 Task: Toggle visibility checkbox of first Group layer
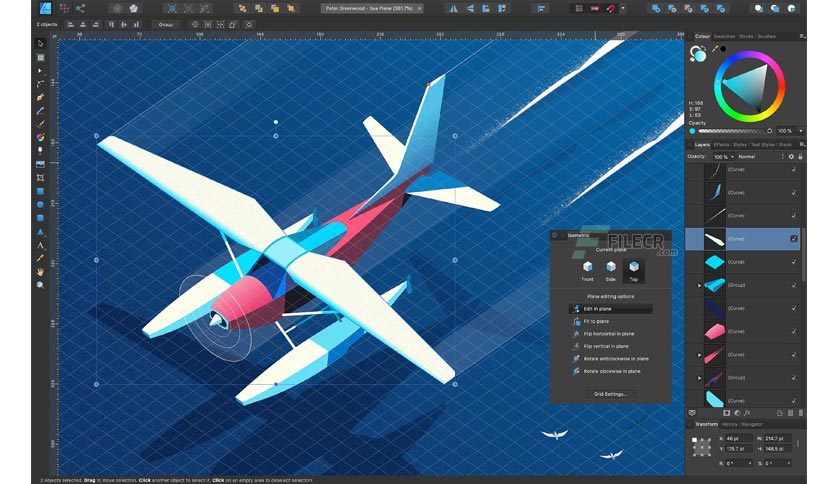tap(794, 285)
